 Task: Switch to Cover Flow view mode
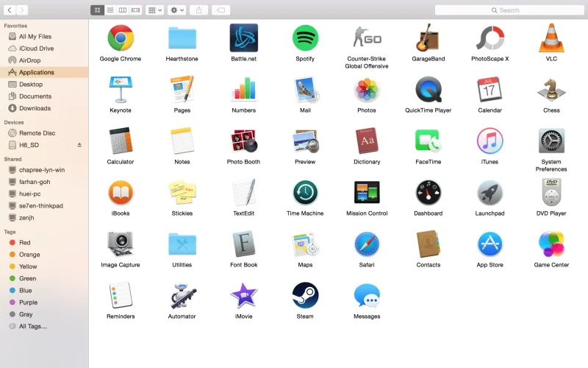[135, 10]
